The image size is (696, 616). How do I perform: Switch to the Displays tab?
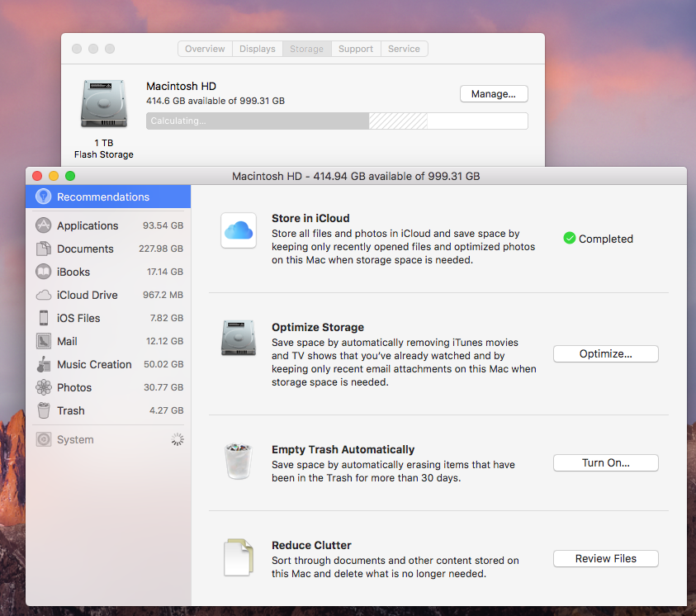[257, 49]
